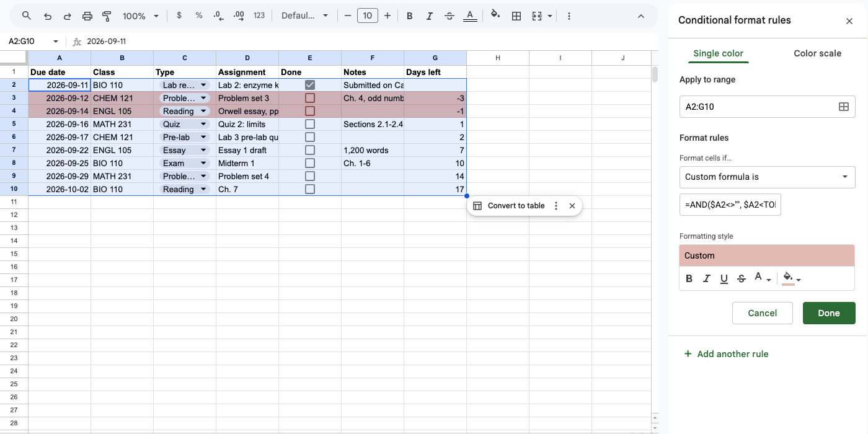The image size is (868, 434).
Task: Toggle italic in formatting style
Action: [706, 279]
